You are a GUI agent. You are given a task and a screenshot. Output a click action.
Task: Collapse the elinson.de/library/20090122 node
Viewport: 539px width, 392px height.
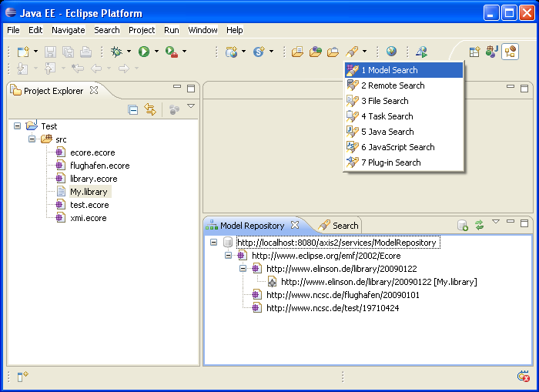[243, 269]
